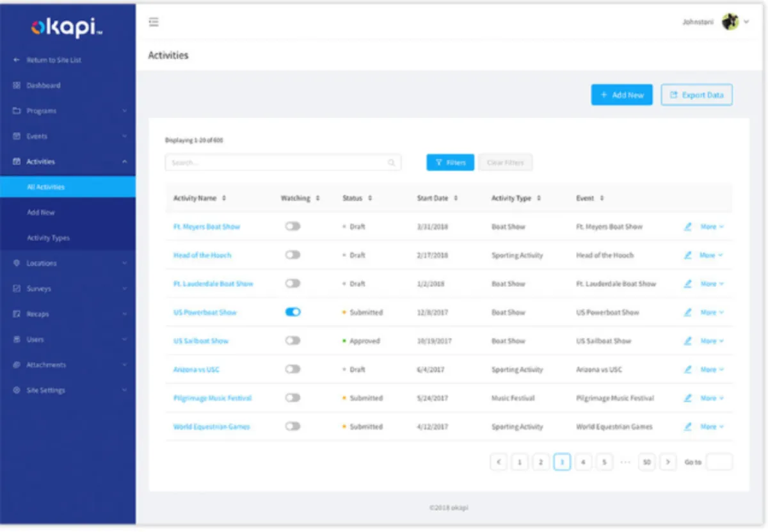Toggle watching for Head of the Hooch
The image size is (768, 532).
coord(292,255)
